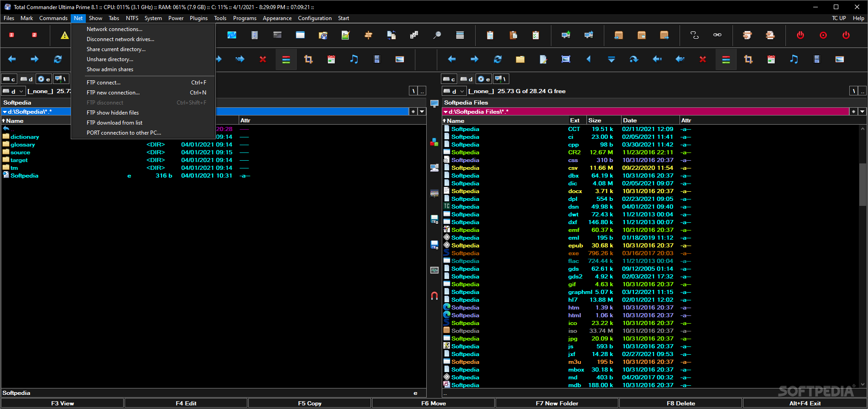Click the right panel red X icon

[703, 59]
